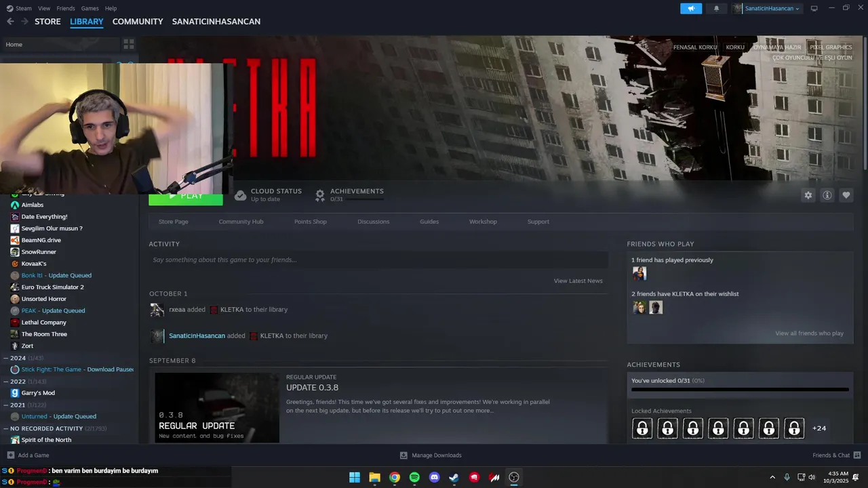The width and height of the screenshot is (868, 488).
Task: Open Update 0.3.8 news thumbnail
Action: tap(217, 408)
